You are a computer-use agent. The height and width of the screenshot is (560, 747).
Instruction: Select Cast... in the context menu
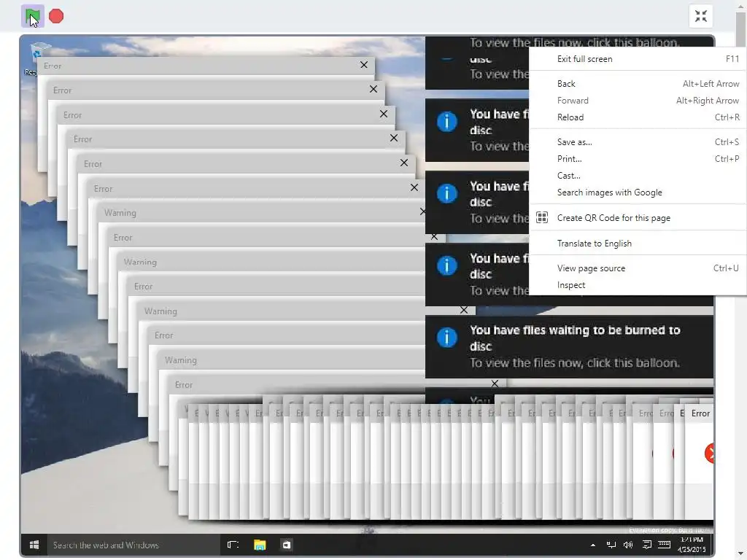click(638, 176)
